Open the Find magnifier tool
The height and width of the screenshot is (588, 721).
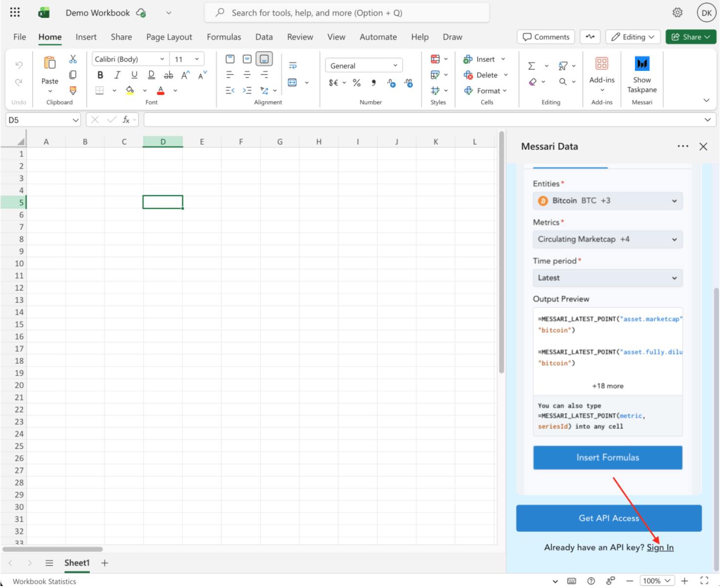(563, 82)
